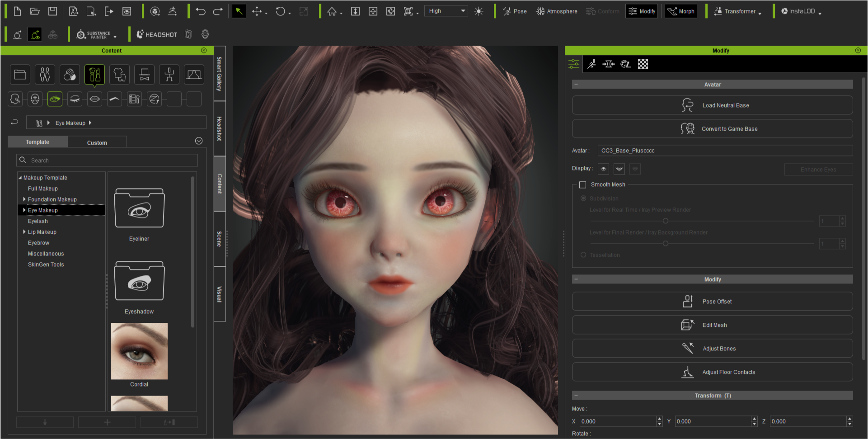Image resolution: width=868 pixels, height=439 pixels.
Task: Activate the Select arrow tool
Action: [x=239, y=11]
